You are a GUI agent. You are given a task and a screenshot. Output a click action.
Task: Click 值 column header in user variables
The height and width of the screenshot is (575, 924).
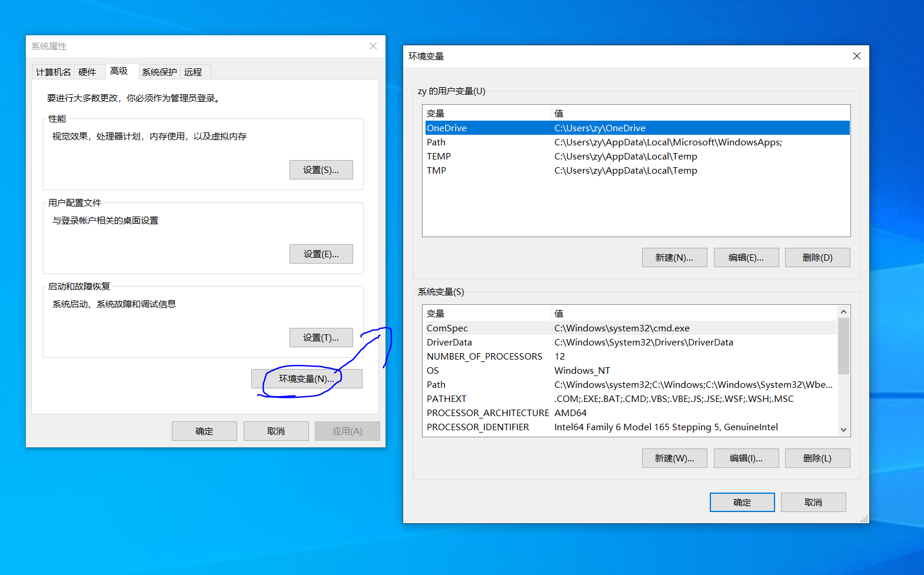[700, 113]
